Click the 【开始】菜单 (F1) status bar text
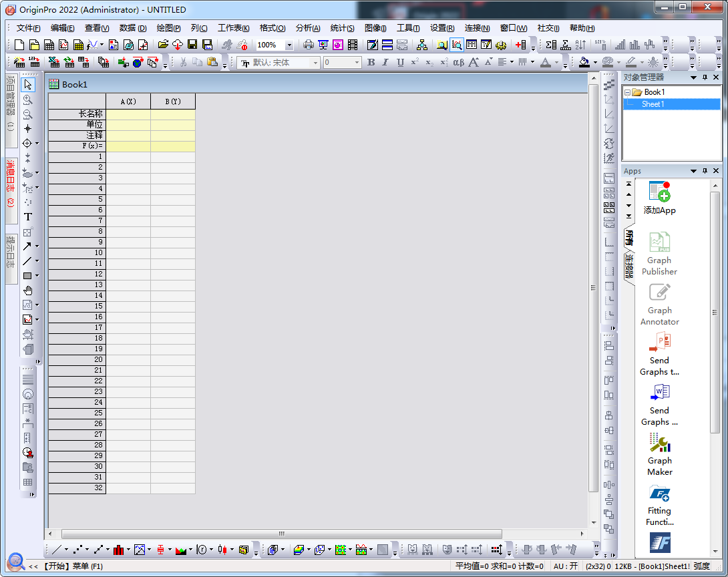 73,566
